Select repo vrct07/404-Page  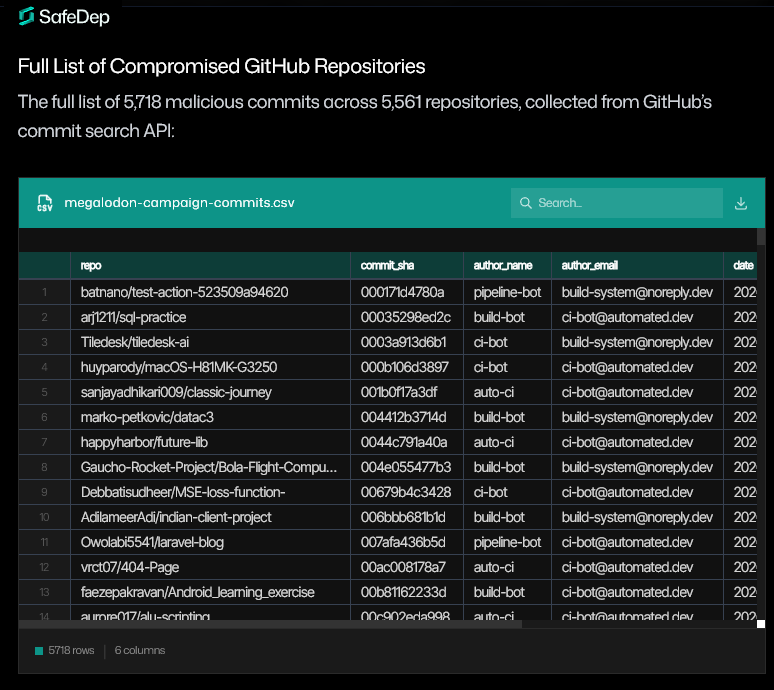(x=130, y=567)
